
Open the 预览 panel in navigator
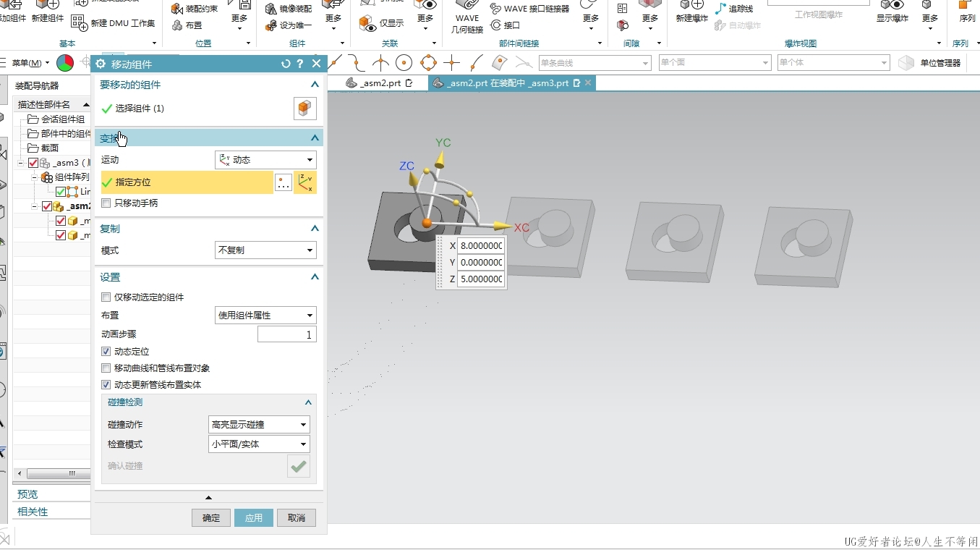pos(27,494)
